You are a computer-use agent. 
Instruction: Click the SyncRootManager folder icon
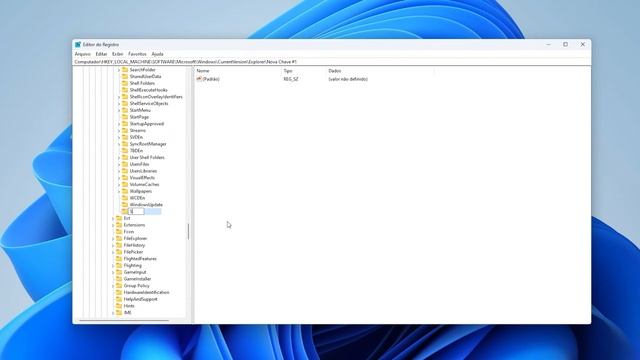point(125,144)
